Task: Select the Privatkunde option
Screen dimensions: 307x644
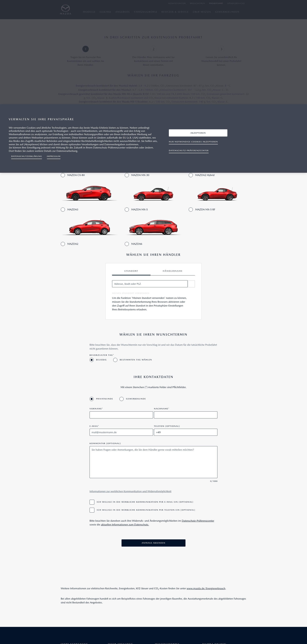Action: pyautogui.click(x=91, y=399)
